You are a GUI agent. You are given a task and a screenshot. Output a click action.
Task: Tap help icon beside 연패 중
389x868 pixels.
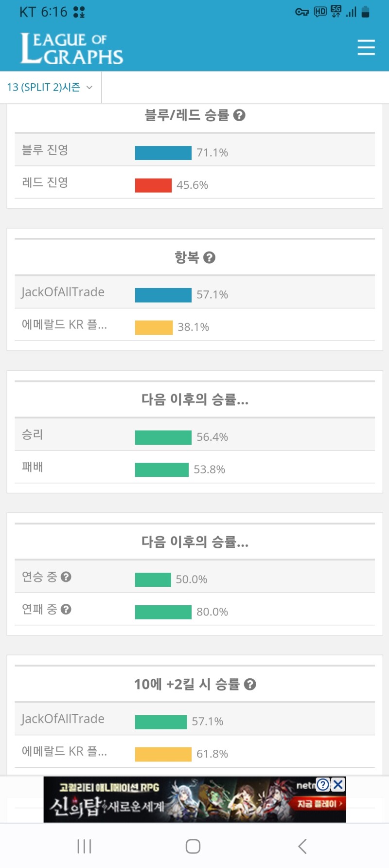66,609
